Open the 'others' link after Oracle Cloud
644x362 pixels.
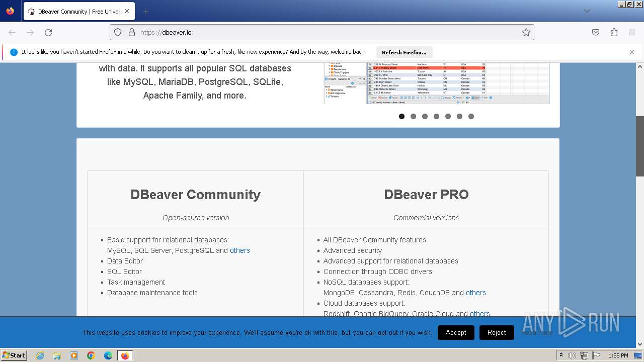point(480,314)
